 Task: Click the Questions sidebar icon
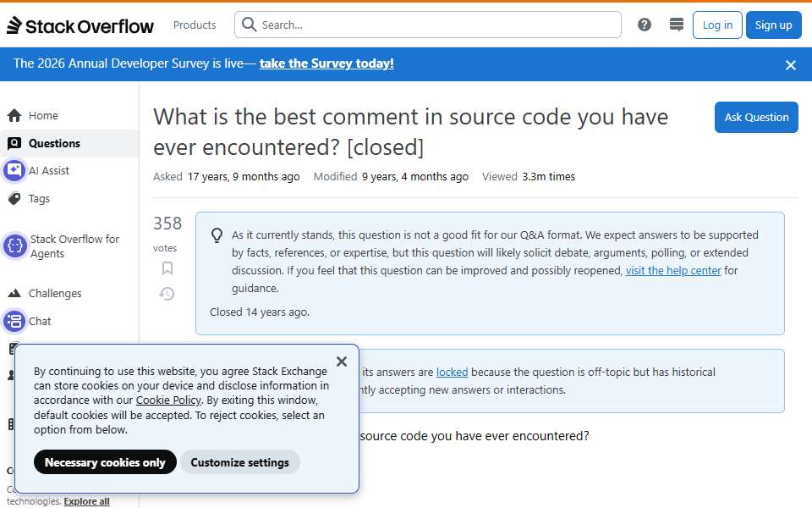tap(14, 143)
